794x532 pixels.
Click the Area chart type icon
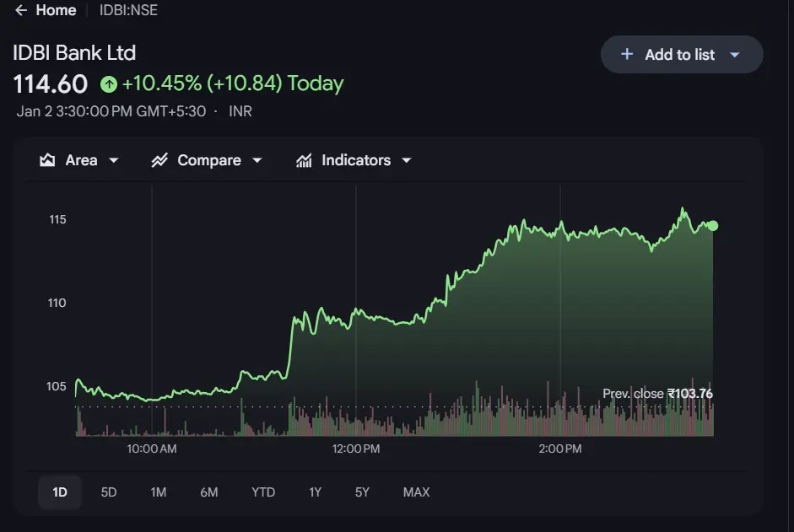pyautogui.click(x=48, y=160)
